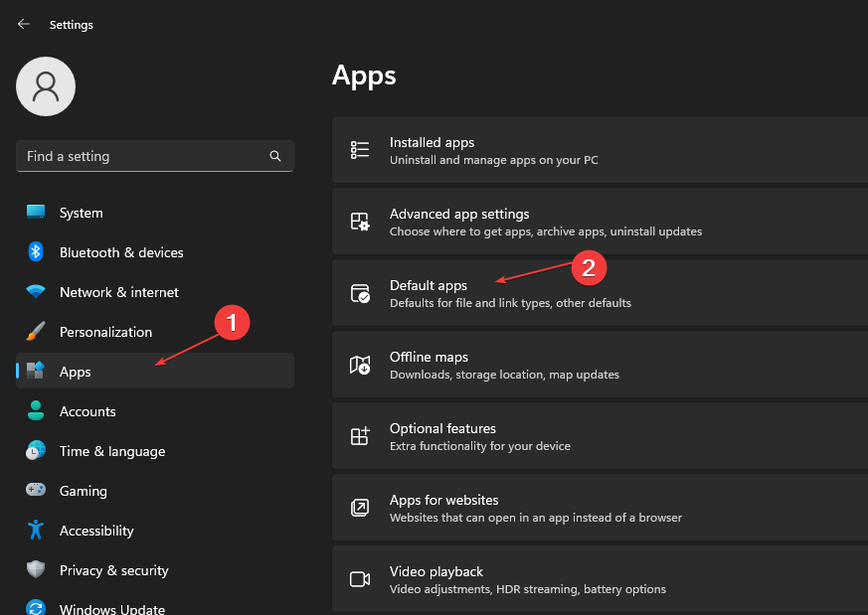
Task: Click the Accessibility icon
Action: pyautogui.click(x=36, y=531)
